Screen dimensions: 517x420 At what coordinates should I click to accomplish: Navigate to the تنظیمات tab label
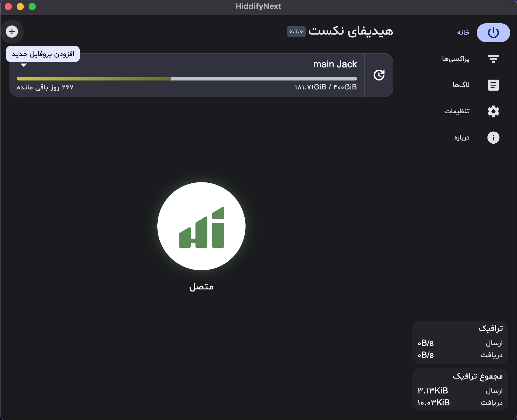tap(457, 111)
